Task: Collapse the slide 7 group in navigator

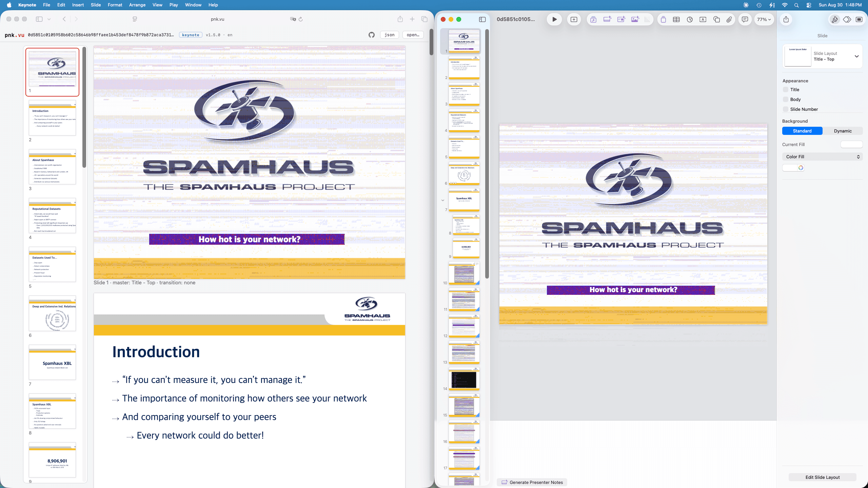Action: coord(442,200)
